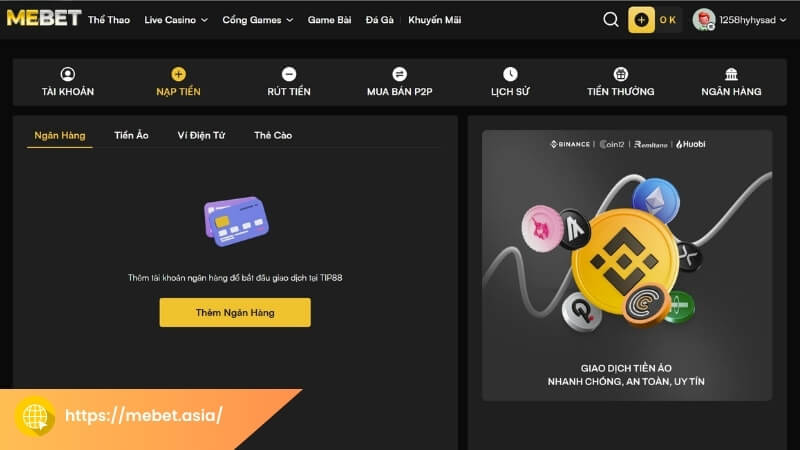Open Mua Bán P2P exchange icon

pos(399,74)
